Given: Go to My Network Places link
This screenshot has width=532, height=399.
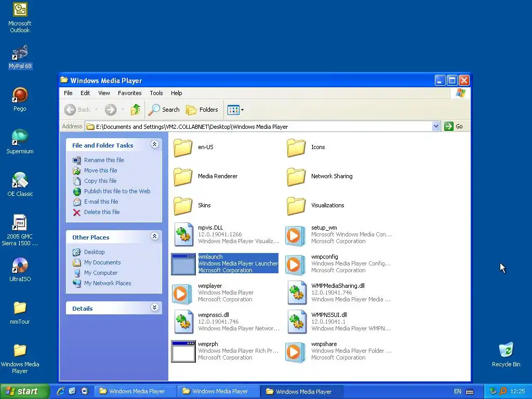Looking at the screenshot, I should coord(108,283).
